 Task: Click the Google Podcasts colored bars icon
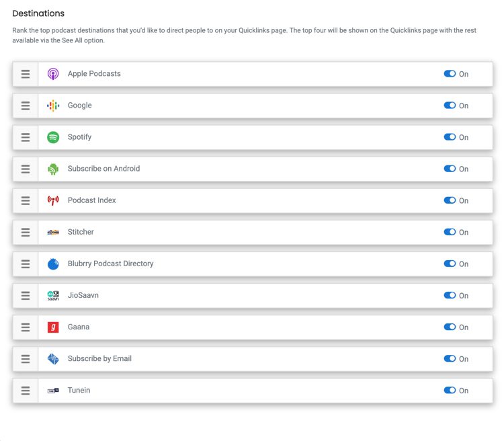[x=53, y=106]
